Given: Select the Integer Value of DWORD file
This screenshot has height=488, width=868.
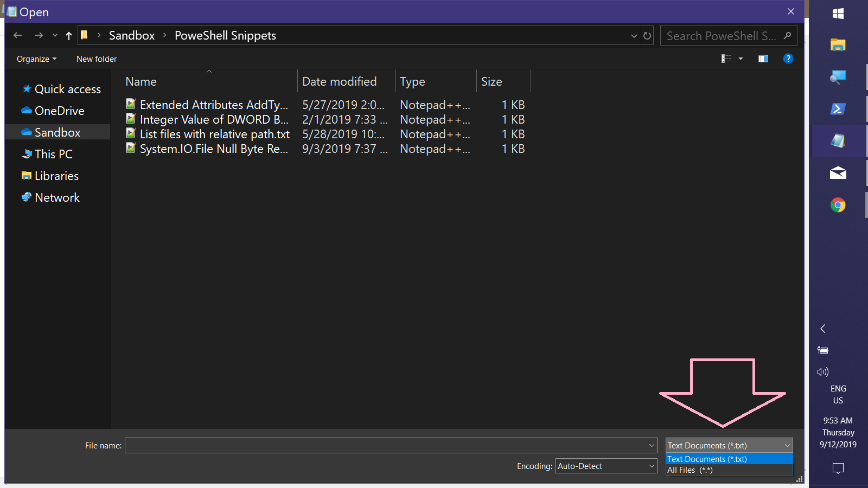Looking at the screenshot, I should click(214, 119).
